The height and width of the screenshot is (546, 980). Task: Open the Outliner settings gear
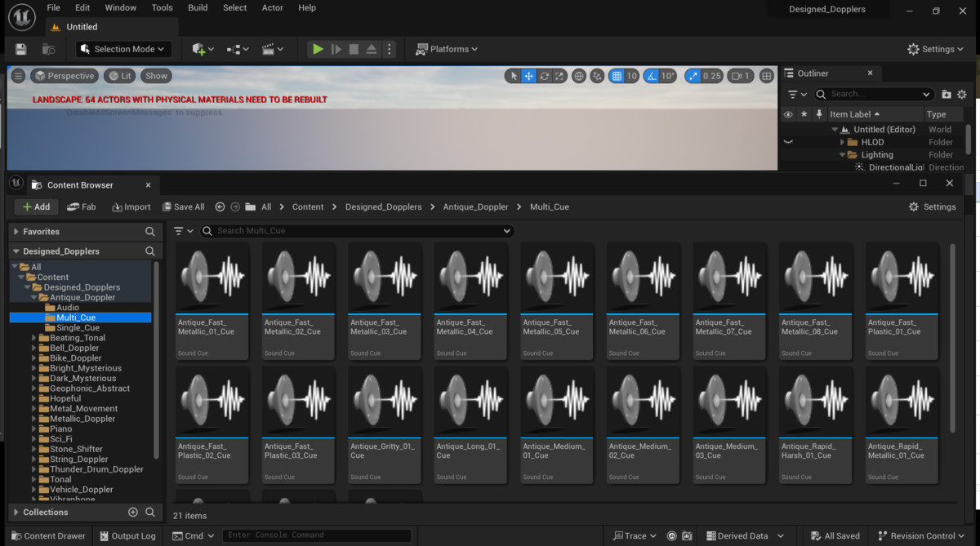961,94
